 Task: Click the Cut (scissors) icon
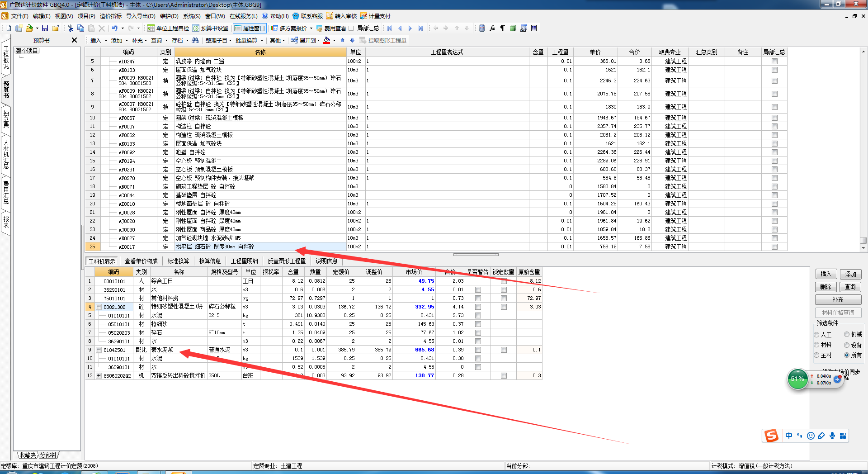(x=71, y=28)
